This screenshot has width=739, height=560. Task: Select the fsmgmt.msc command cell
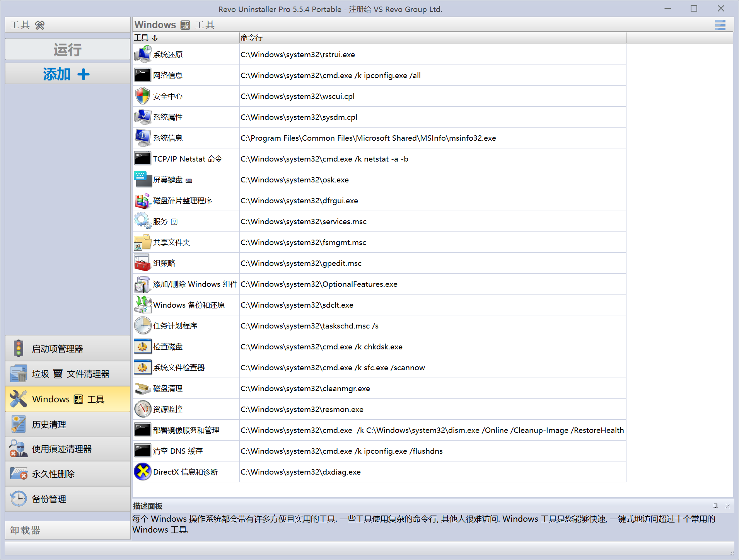pyautogui.click(x=433, y=242)
